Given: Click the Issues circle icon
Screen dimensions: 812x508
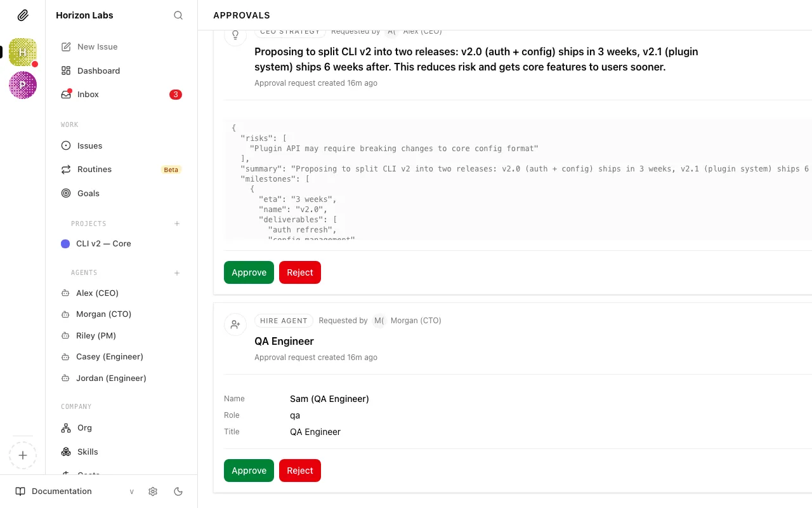Looking at the screenshot, I should tap(66, 145).
